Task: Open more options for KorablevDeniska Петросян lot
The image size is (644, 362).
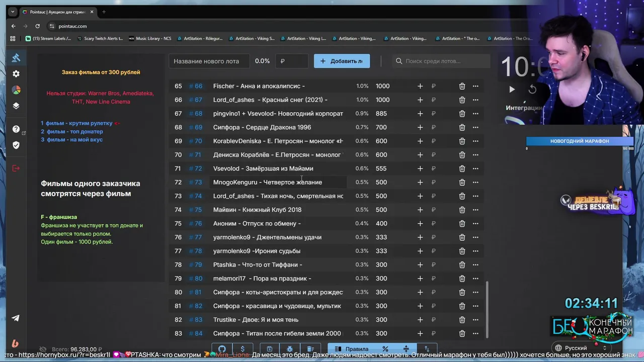Action: click(475, 141)
